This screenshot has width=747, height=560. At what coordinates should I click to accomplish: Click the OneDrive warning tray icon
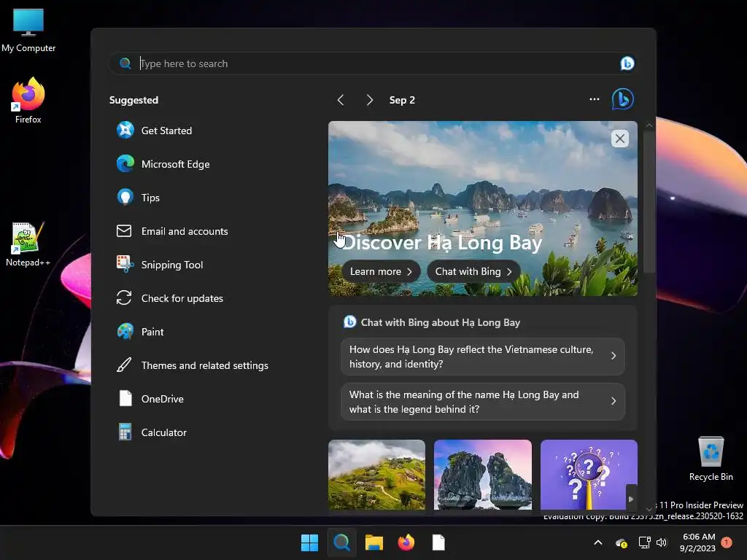coord(622,542)
